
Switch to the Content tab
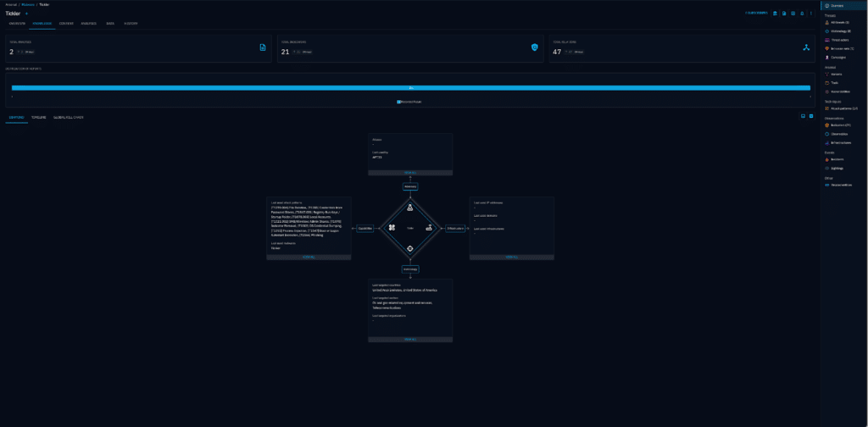66,24
